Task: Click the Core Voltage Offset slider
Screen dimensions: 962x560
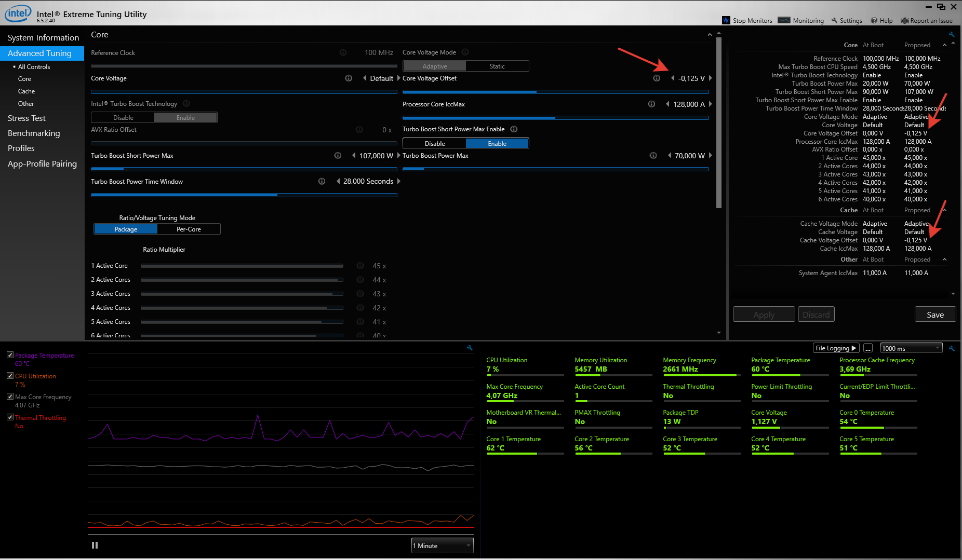Action: pyautogui.click(x=555, y=92)
